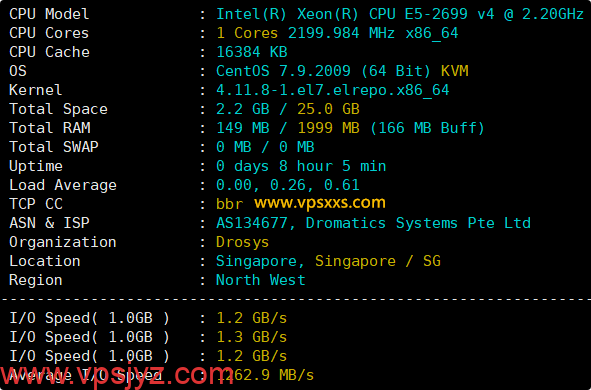The height and width of the screenshot is (390, 591).
Task: Select the 'Location' label
Action: coord(44,261)
